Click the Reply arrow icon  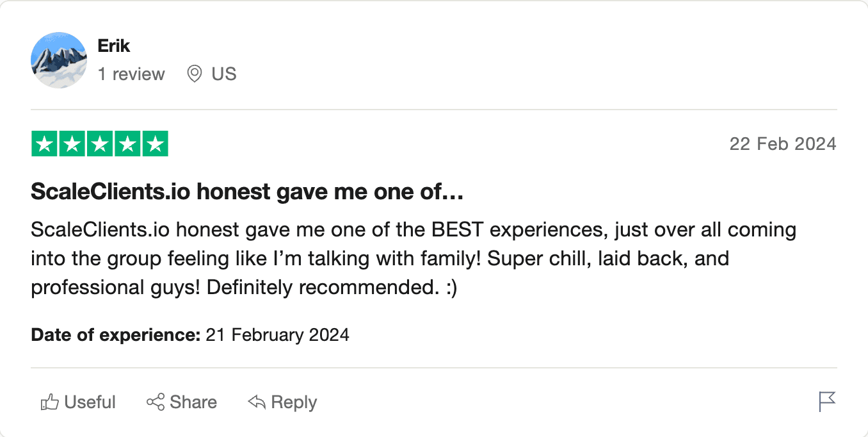(x=257, y=402)
